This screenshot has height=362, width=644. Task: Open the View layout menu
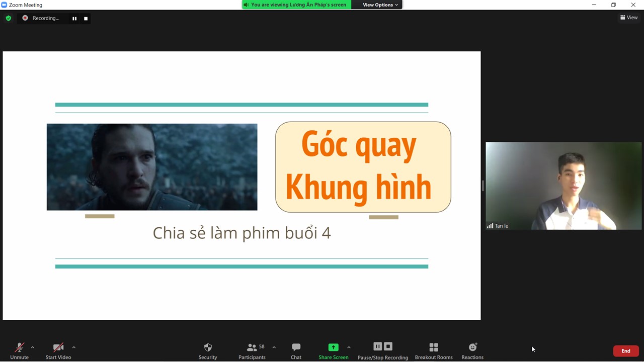pos(629,18)
